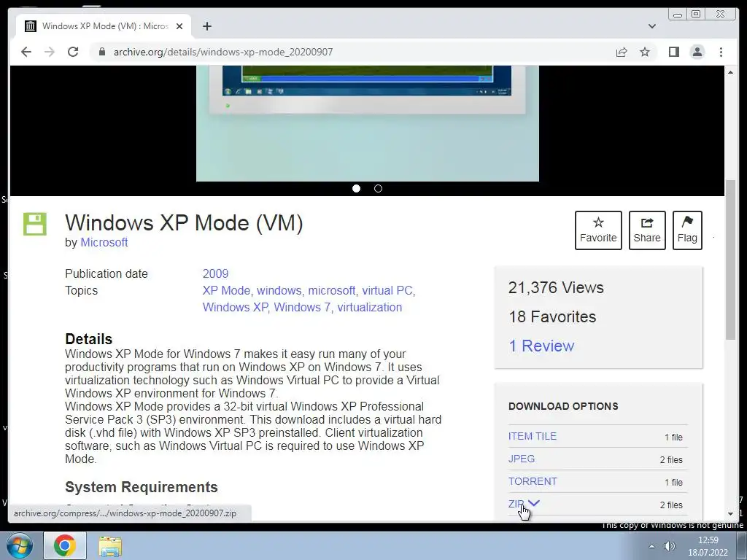The width and height of the screenshot is (747, 560).
Task: Click the volume speaker tray icon
Action: pos(670,546)
